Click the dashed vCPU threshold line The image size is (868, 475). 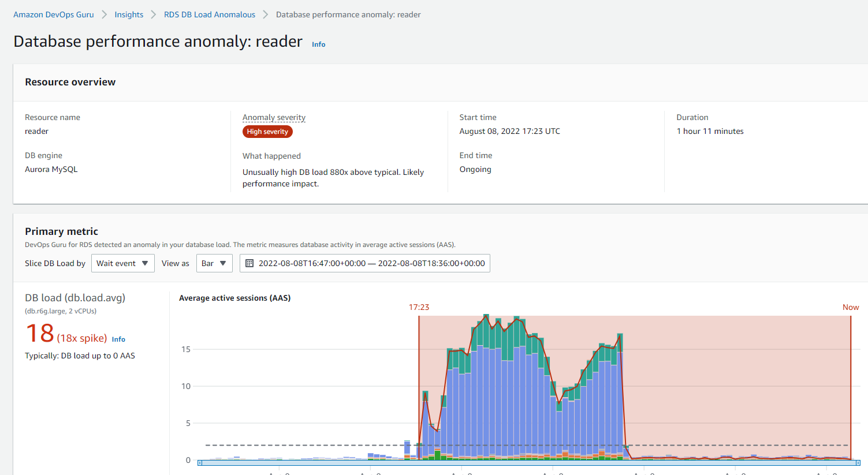[x=289, y=445]
